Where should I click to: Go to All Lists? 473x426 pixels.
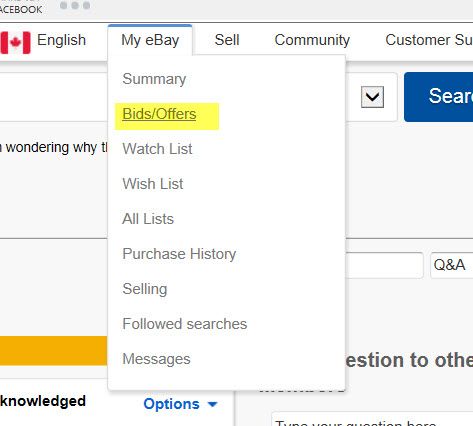pyautogui.click(x=148, y=219)
